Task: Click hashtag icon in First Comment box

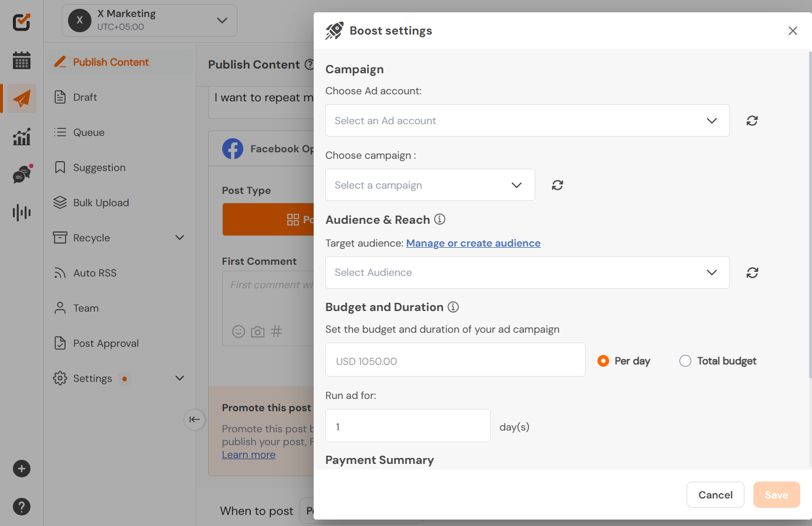Action: [x=277, y=332]
